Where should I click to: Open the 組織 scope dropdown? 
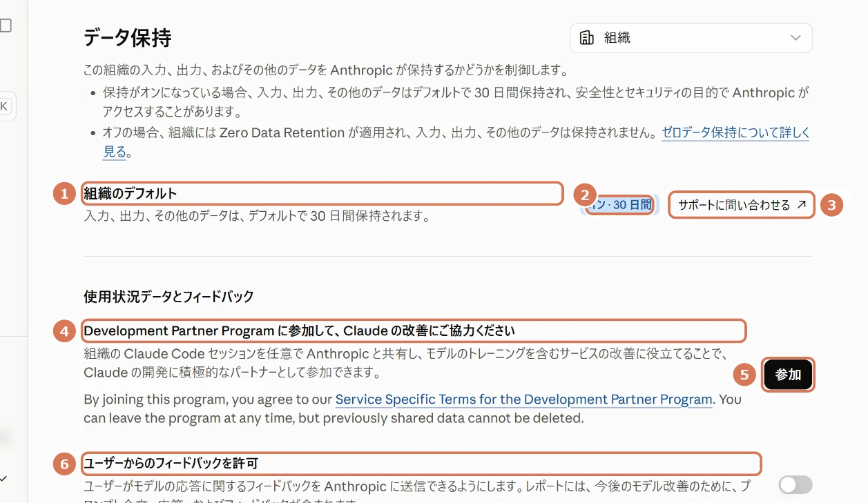click(691, 38)
